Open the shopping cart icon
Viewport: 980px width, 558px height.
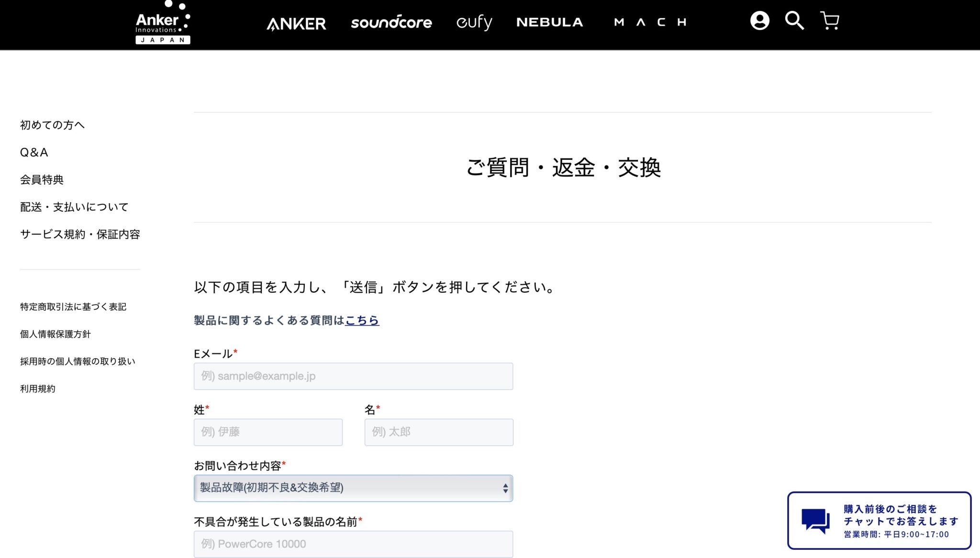tap(829, 21)
